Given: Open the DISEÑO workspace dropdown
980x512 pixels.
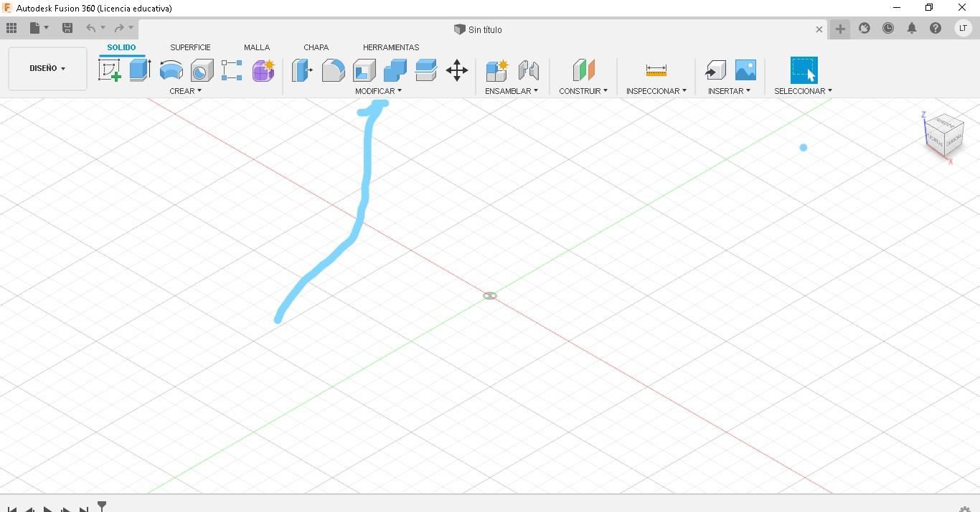Looking at the screenshot, I should tap(47, 69).
